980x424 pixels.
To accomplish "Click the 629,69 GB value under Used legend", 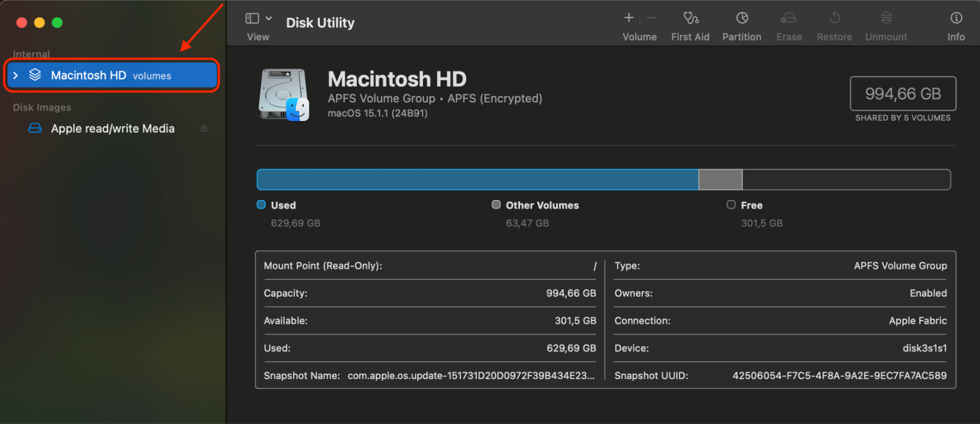I will (296, 224).
